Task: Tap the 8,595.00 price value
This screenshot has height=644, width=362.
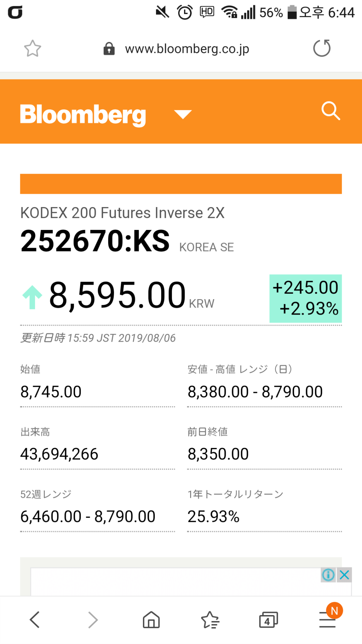Action: 117,295
